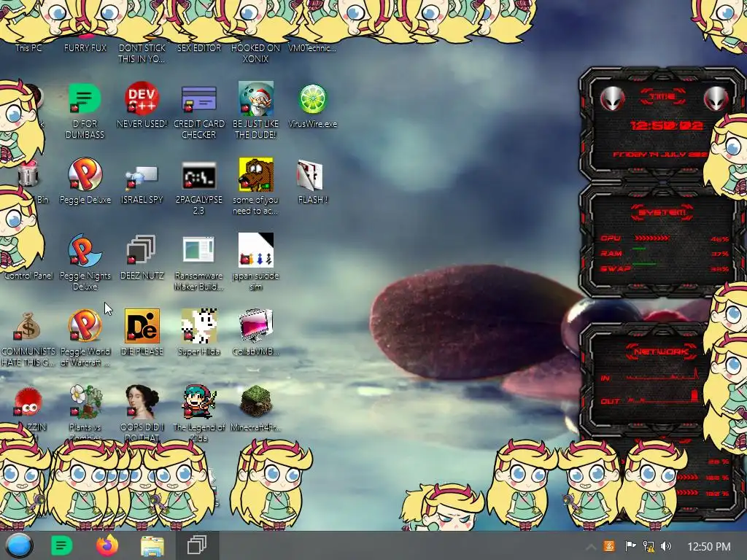This screenshot has width=747, height=560.
Task: Open the Peggle Nights Deluxe icon
Action: point(85,250)
